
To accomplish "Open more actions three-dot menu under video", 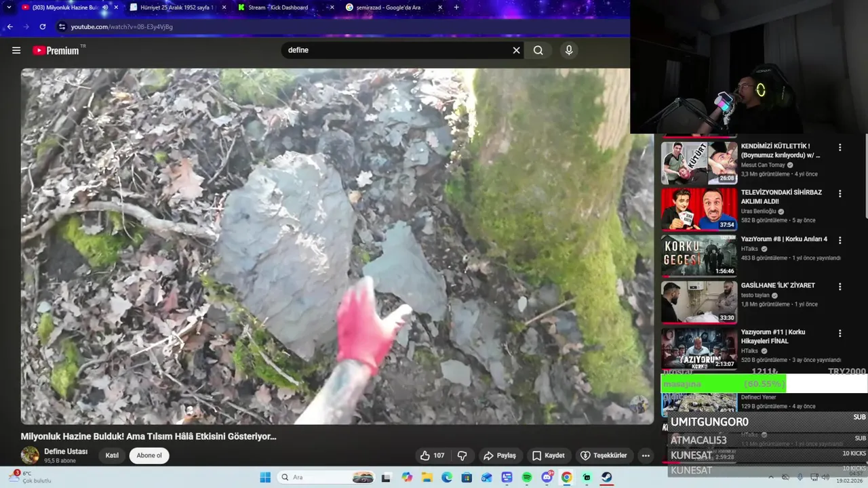I will click(x=646, y=455).
